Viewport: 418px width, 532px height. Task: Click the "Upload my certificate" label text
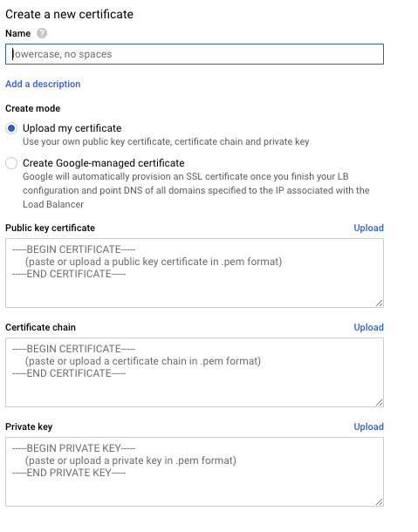72,128
